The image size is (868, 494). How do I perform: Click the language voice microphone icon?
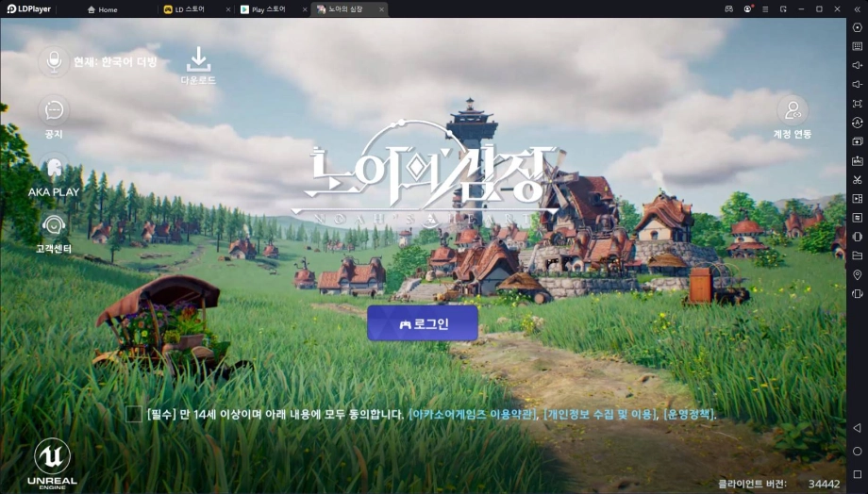tap(54, 62)
